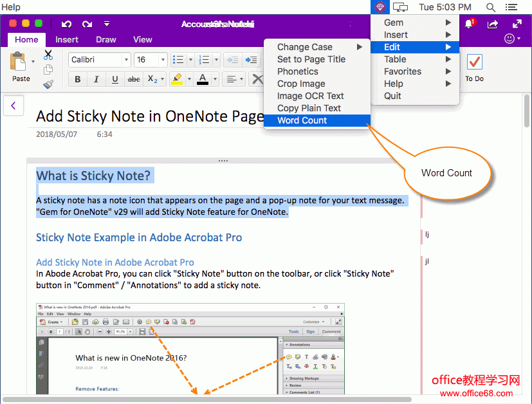Expand the Paste options arrow

pos(33,62)
